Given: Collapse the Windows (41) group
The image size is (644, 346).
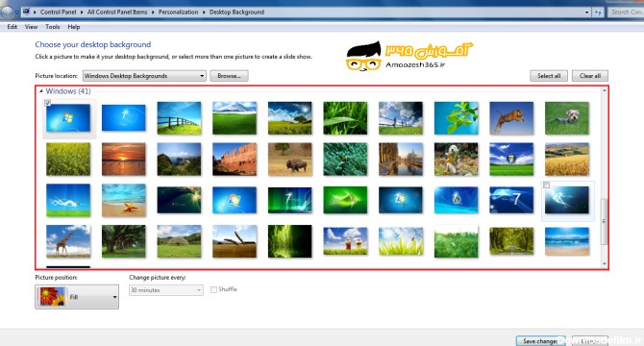Looking at the screenshot, I should (x=41, y=91).
